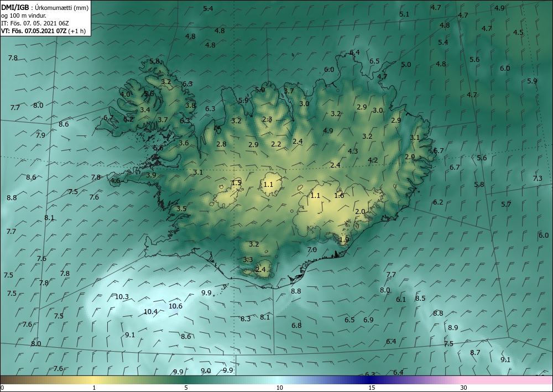
Task: Click the 1.5 value on the western ice cap
Action: 236,182
